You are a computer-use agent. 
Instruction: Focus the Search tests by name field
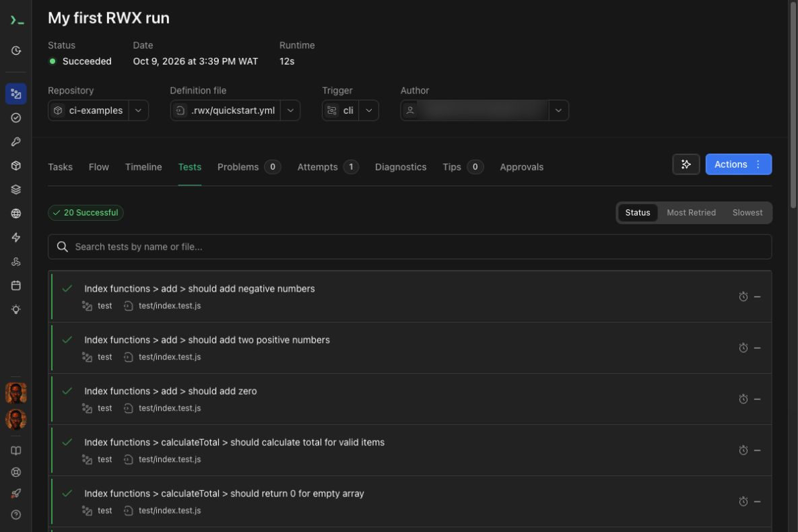(x=409, y=247)
